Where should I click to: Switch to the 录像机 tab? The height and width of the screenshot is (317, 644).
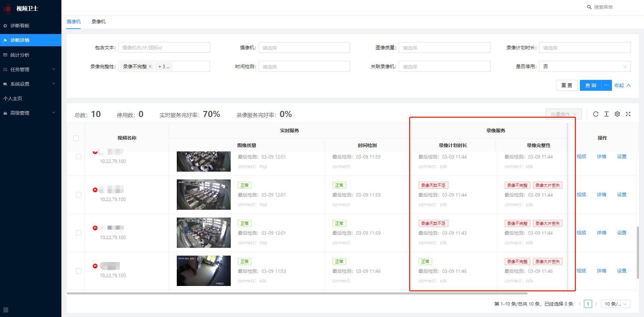click(99, 22)
